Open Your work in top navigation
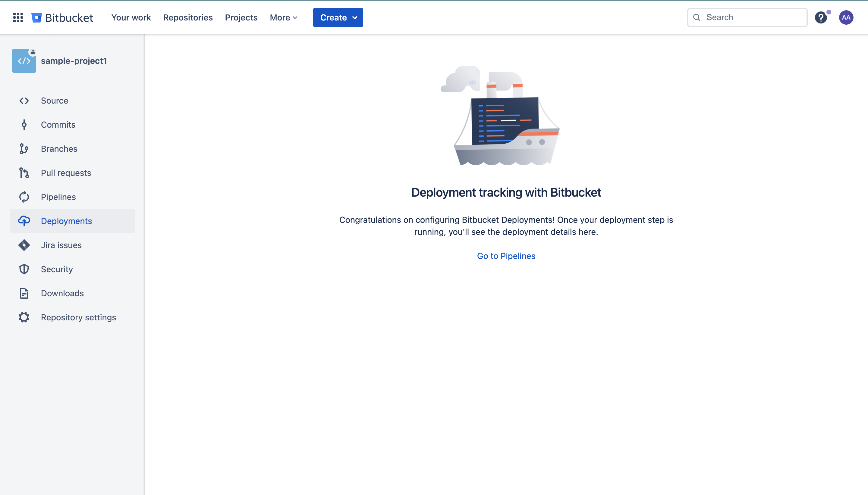This screenshot has width=868, height=495. pos(131,17)
